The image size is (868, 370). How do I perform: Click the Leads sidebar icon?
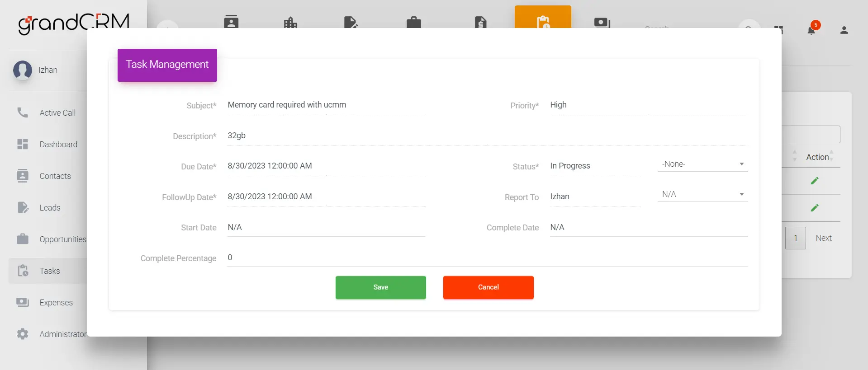23,207
